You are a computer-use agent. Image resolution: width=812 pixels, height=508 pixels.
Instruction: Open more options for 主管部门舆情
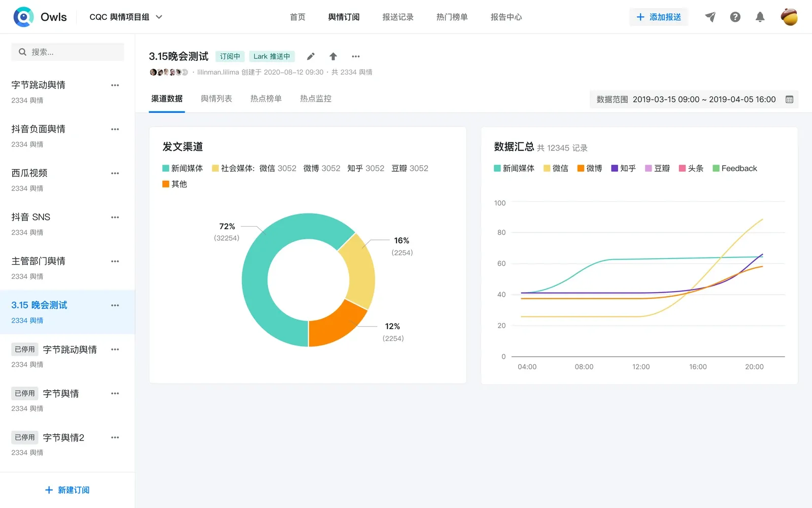pos(115,261)
